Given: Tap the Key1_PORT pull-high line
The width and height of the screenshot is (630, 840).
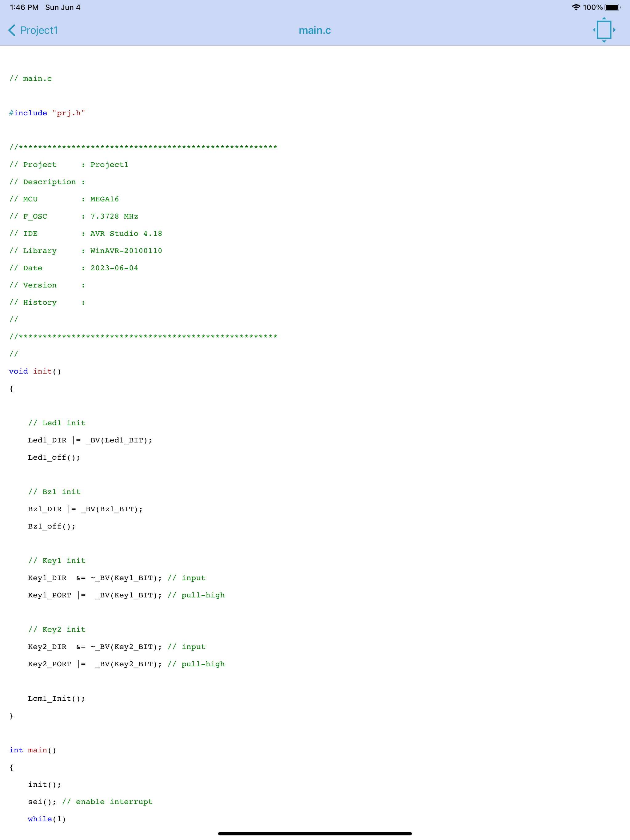Looking at the screenshot, I should click(126, 595).
